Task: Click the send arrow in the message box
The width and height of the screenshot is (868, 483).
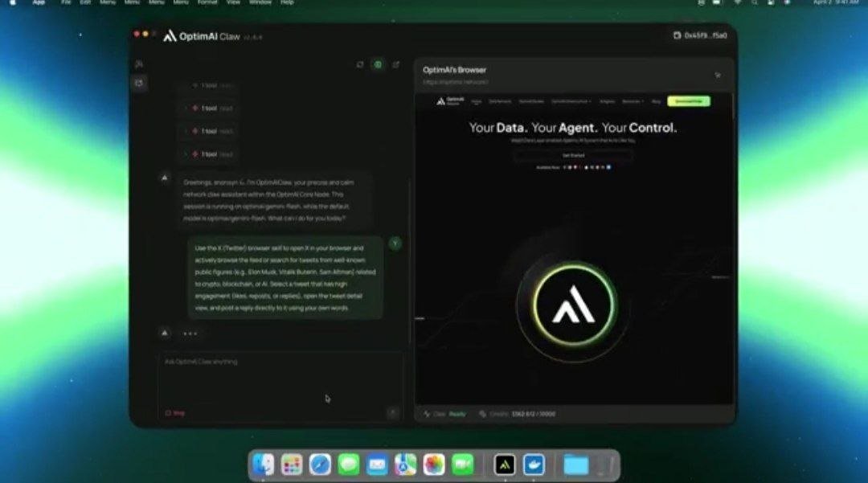Action: (x=392, y=413)
